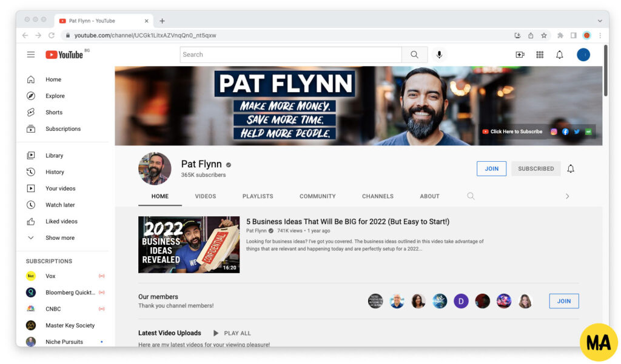The image size is (621, 364).
Task: Go to Home in the sidebar
Action: [x=53, y=79]
